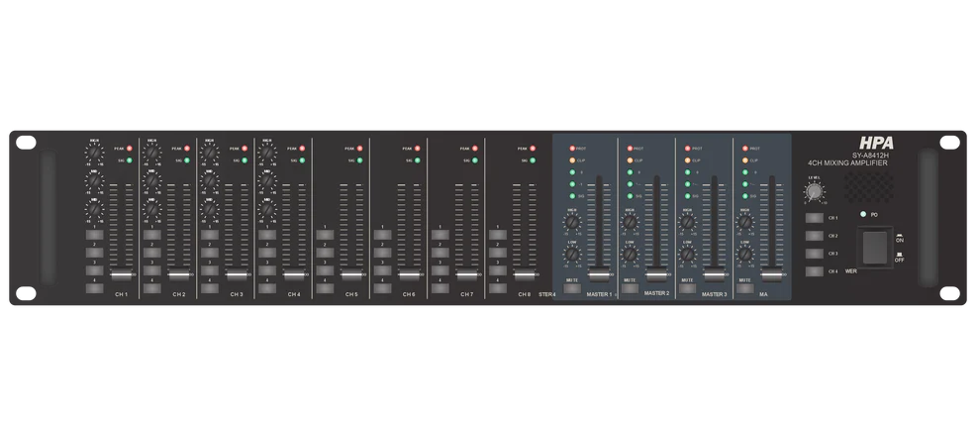Click the bottom EQ knob on CH 1
This screenshot has height=425, width=980.
93,210
